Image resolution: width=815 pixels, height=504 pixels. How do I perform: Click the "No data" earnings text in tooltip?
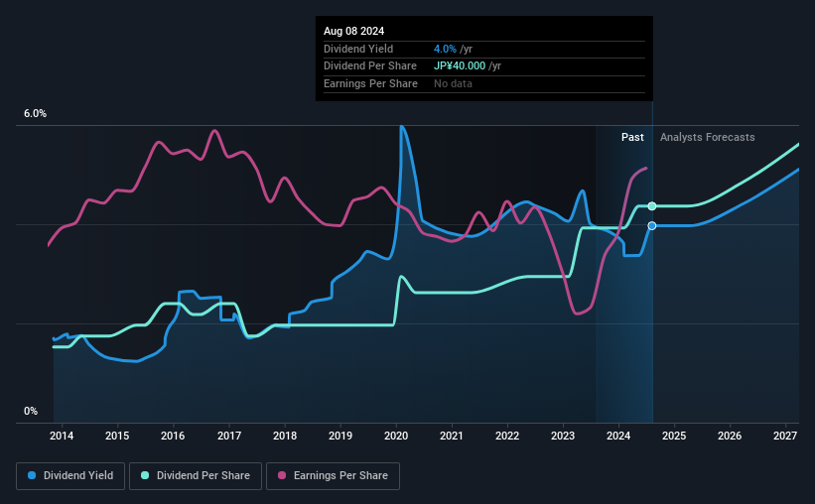[453, 83]
